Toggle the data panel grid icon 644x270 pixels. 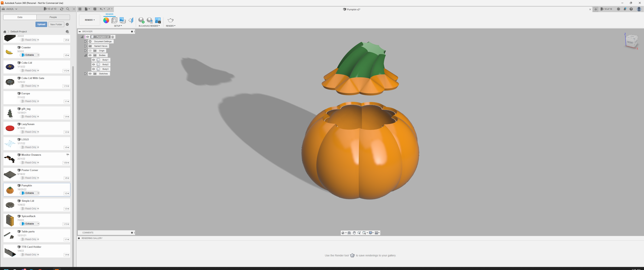coord(80,9)
